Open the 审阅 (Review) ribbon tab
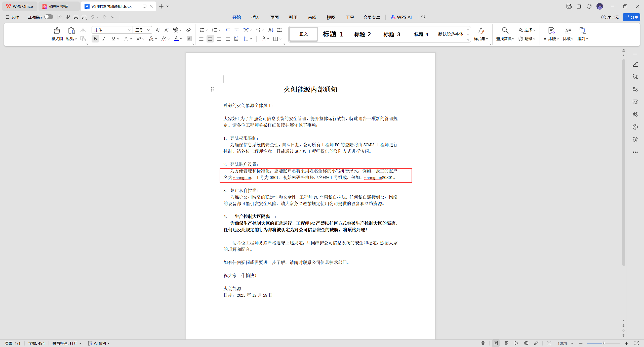The height and width of the screenshot is (347, 644). click(312, 17)
